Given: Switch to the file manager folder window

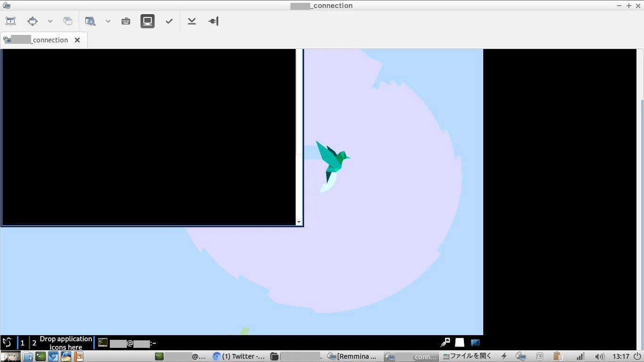Looking at the screenshot, I should [297, 357].
